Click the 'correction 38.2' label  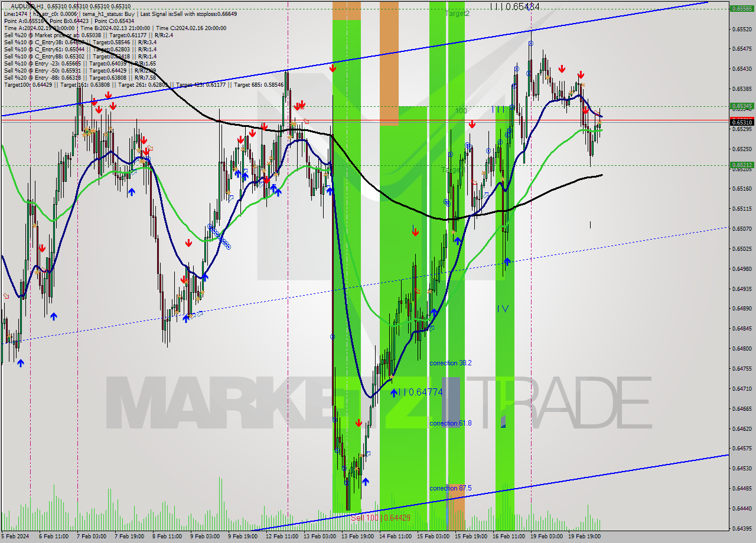[450, 363]
